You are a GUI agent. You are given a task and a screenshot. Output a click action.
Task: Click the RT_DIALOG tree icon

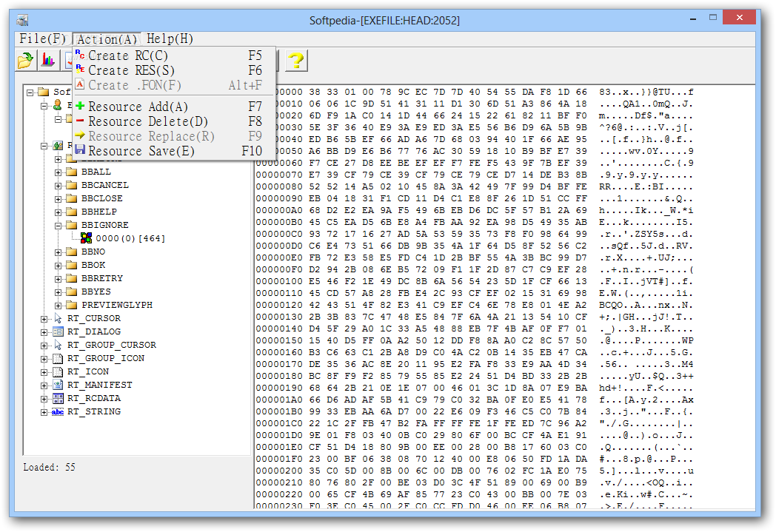click(58, 331)
